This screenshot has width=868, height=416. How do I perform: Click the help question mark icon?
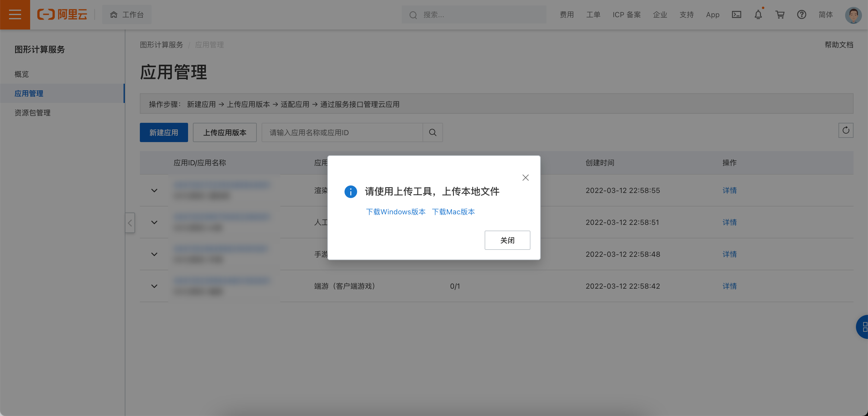(801, 14)
